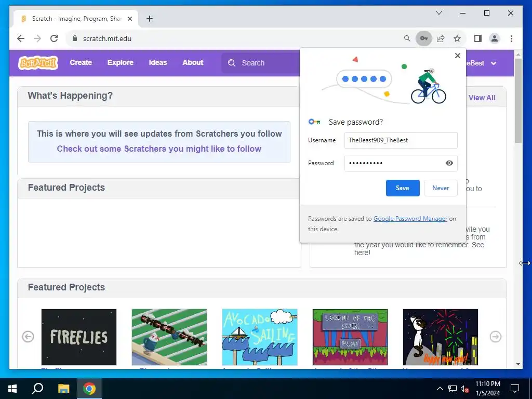532x399 pixels.
Task: Bookmark this tab with the star icon
Action: (x=457, y=38)
